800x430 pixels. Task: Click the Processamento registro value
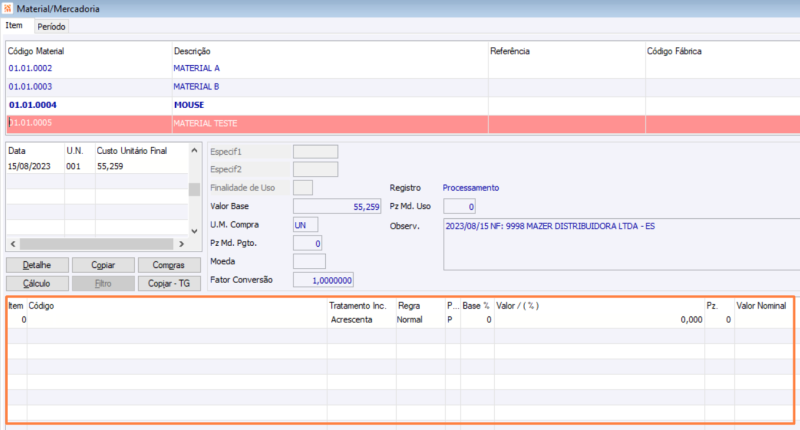(x=470, y=188)
